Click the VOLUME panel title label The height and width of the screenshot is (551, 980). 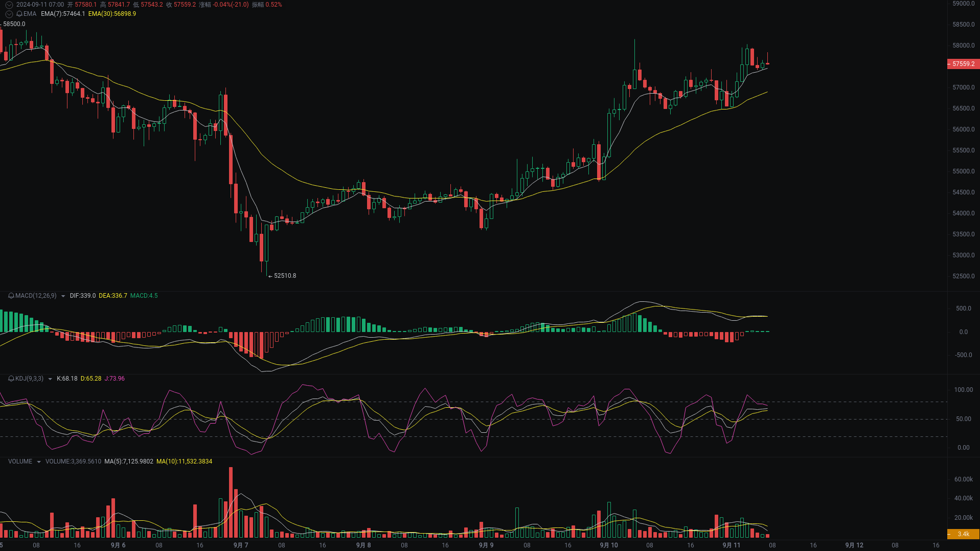click(x=19, y=461)
